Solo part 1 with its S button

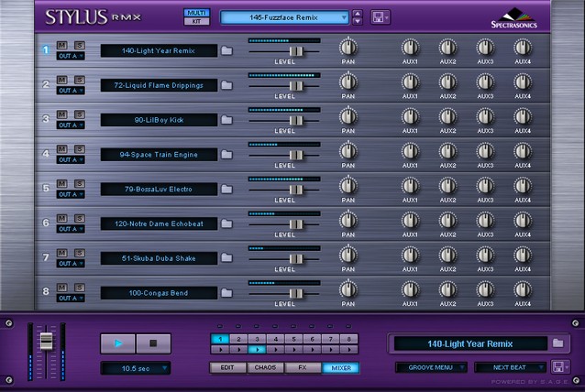pyautogui.click(x=80, y=45)
